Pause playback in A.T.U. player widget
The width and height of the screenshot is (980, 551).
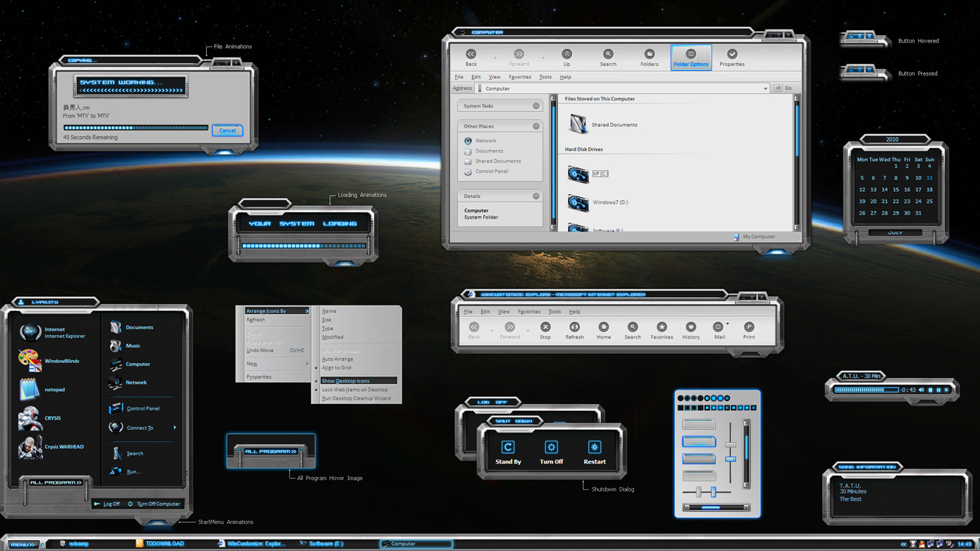click(x=938, y=390)
